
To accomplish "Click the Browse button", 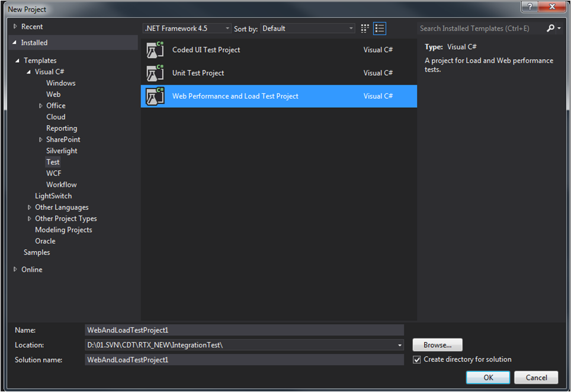I will pos(437,345).
